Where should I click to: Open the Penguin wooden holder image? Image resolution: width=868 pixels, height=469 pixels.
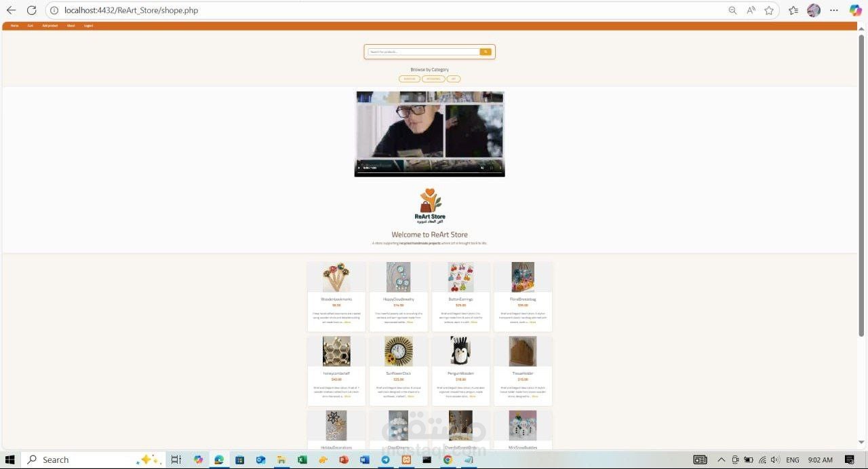click(461, 351)
